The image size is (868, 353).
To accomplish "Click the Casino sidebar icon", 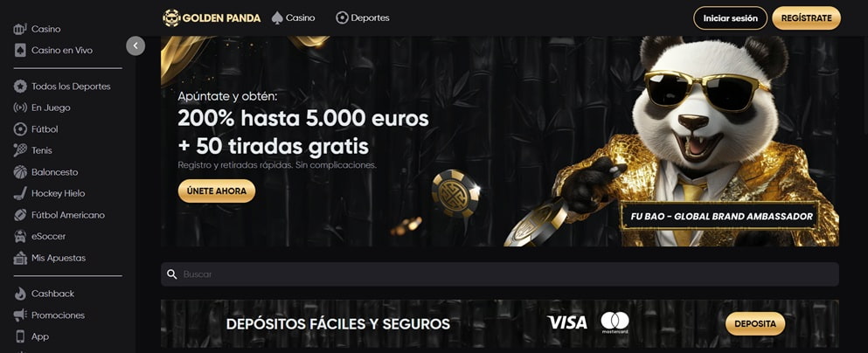I will pyautogui.click(x=20, y=29).
